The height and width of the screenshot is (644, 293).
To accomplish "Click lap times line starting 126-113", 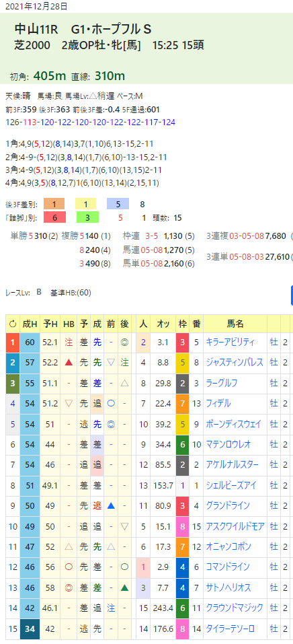I will tap(91, 122).
